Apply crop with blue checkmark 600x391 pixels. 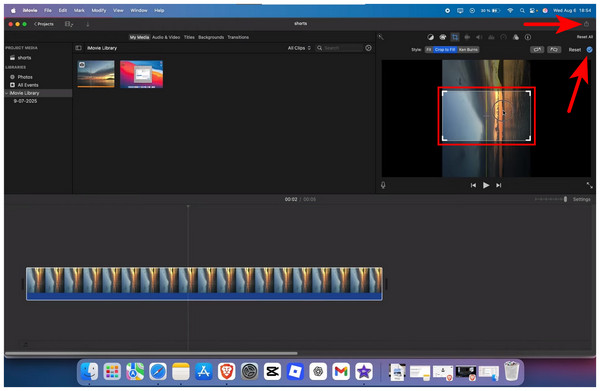pos(589,49)
